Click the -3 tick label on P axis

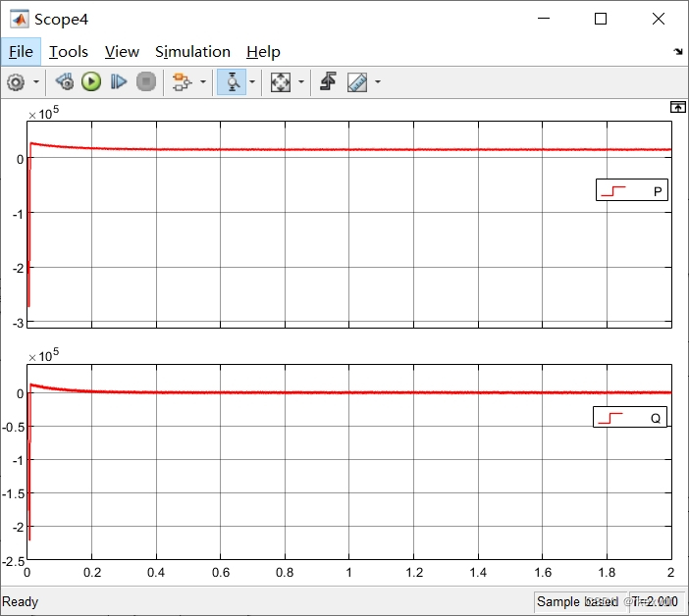coord(19,324)
